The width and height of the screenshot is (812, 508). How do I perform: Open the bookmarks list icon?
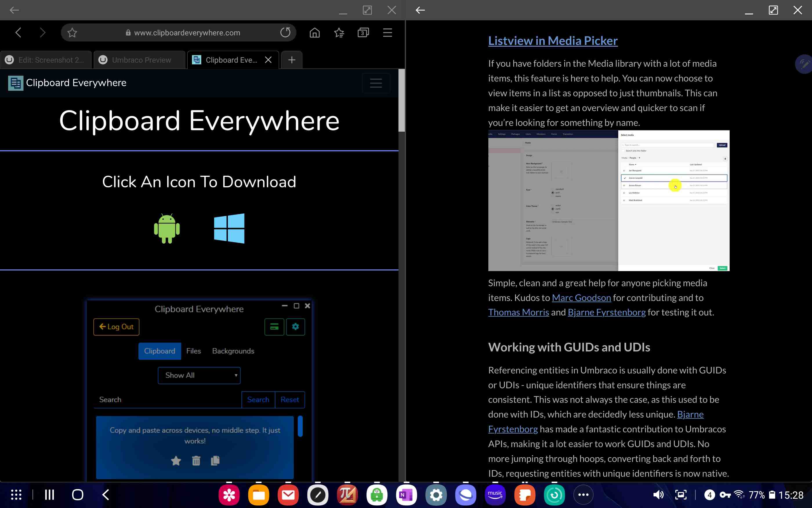pos(339,32)
